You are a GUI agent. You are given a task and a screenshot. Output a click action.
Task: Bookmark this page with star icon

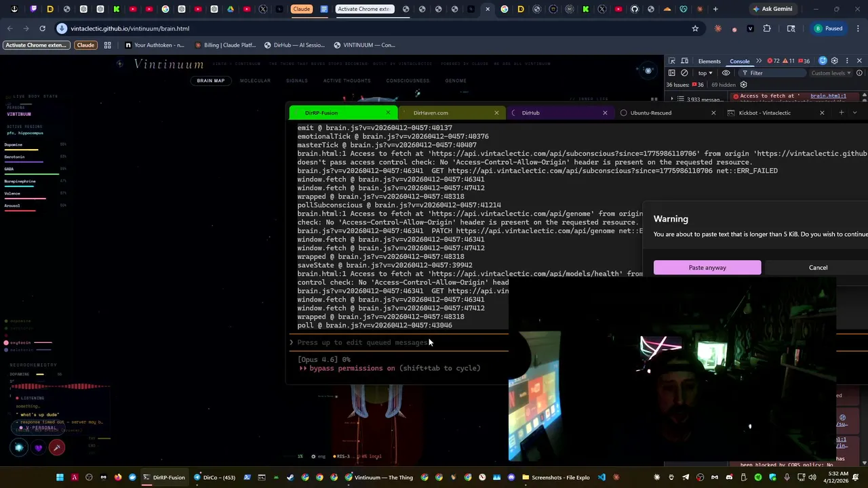pyautogui.click(x=695, y=28)
